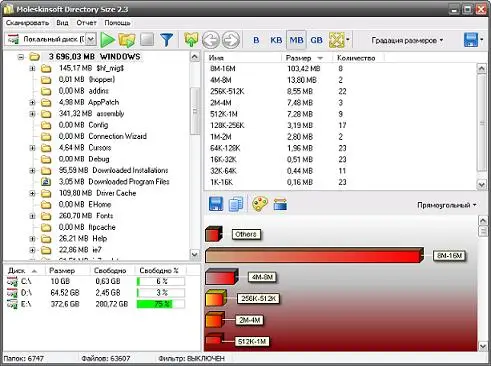Viewport: 491px width, 366px height.
Task: Expand the assembly folder
Action: coord(32,114)
